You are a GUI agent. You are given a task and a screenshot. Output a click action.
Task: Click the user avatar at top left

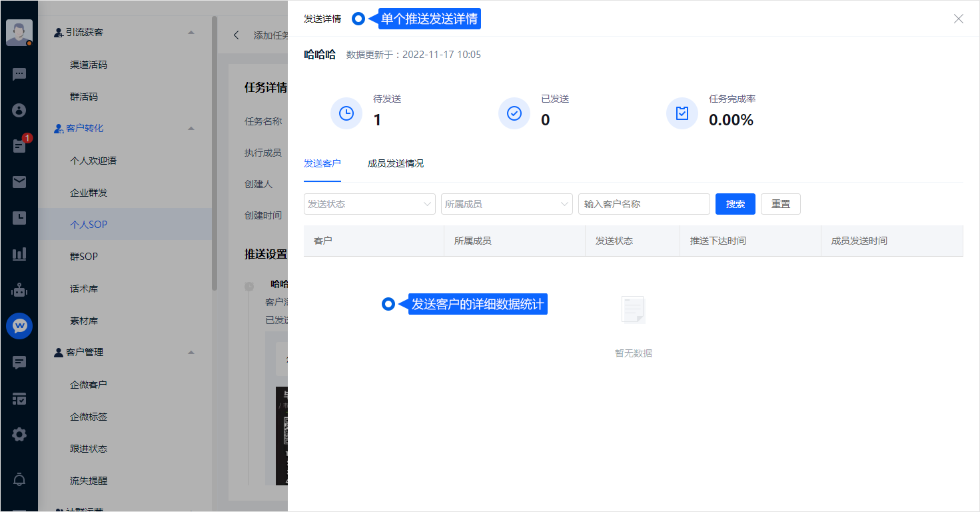point(19,32)
